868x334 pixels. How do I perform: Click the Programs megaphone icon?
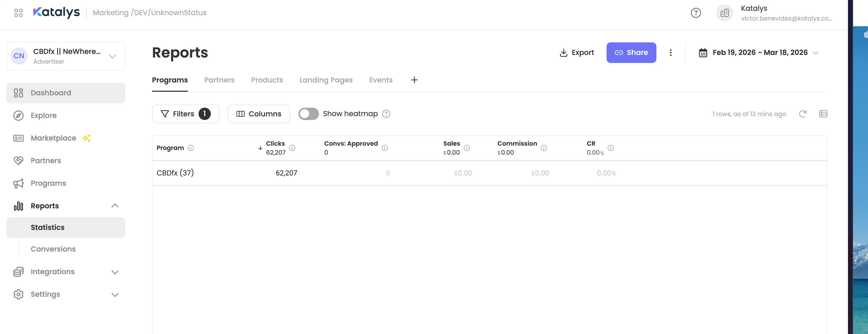[18, 183]
